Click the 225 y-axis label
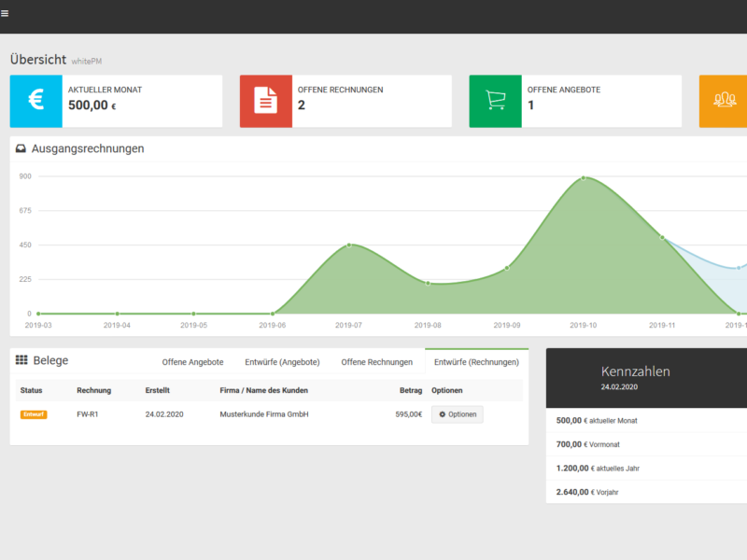The height and width of the screenshot is (560, 747). [25, 279]
